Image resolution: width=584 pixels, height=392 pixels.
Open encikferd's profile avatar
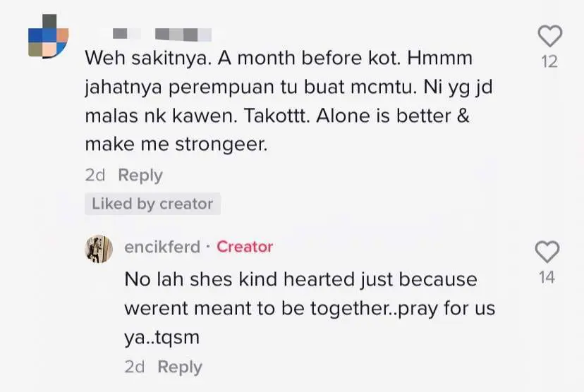click(x=99, y=247)
